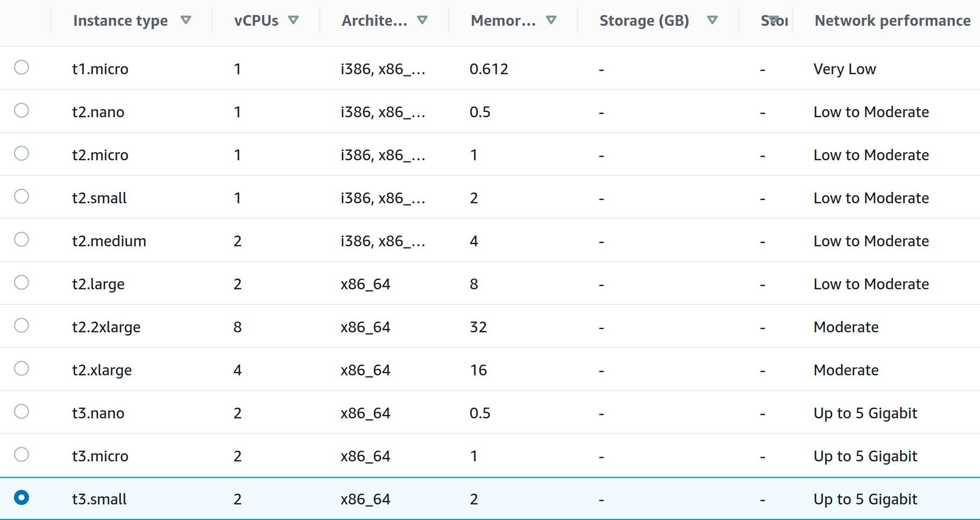Viewport: 980px width, 520px height.
Task: Click the truncated Sto column sort arrow
Action: (774, 20)
